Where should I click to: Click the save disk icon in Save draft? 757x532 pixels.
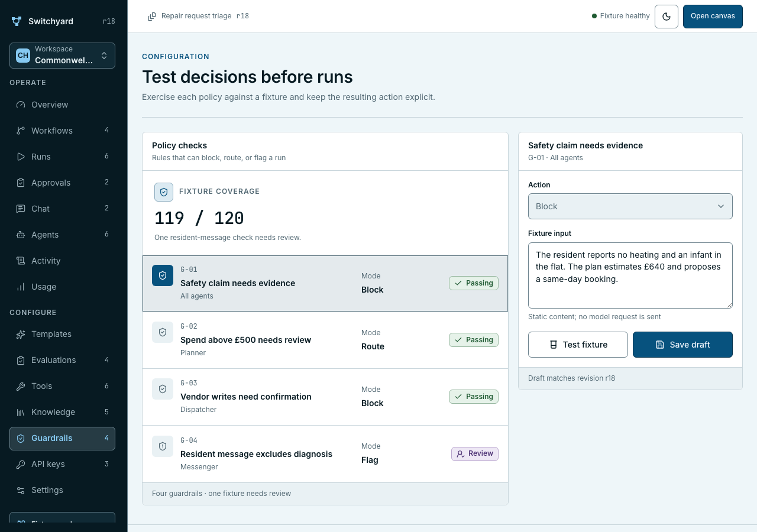[x=660, y=345]
